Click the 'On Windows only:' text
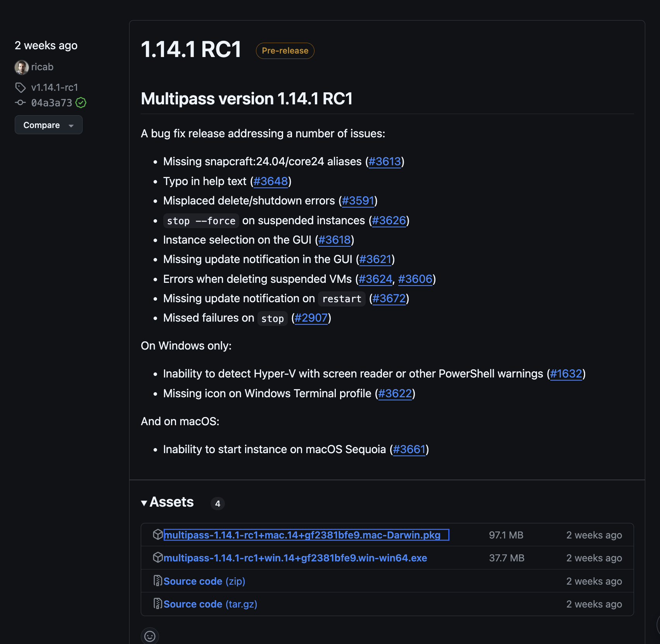Image resolution: width=660 pixels, height=644 pixels. click(x=186, y=346)
